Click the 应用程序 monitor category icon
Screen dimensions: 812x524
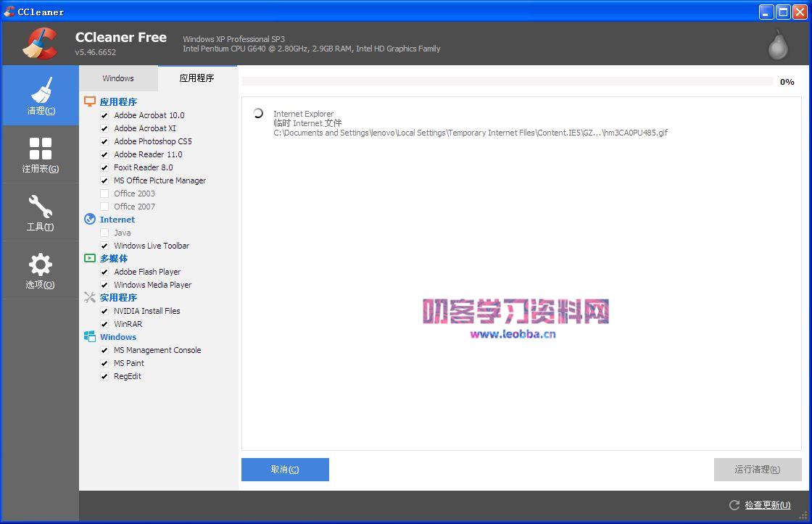pyautogui.click(x=90, y=101)
